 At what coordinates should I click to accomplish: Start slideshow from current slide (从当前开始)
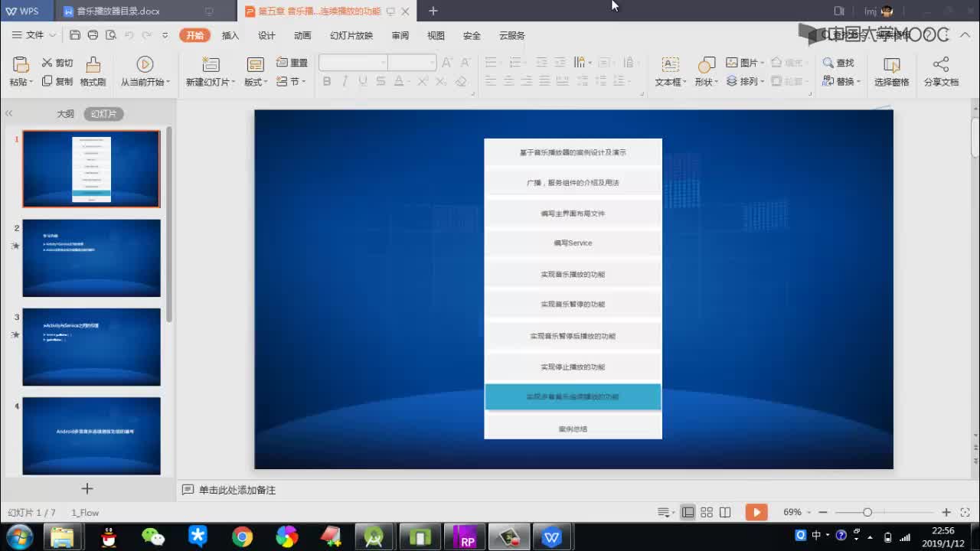coord(145,71)
